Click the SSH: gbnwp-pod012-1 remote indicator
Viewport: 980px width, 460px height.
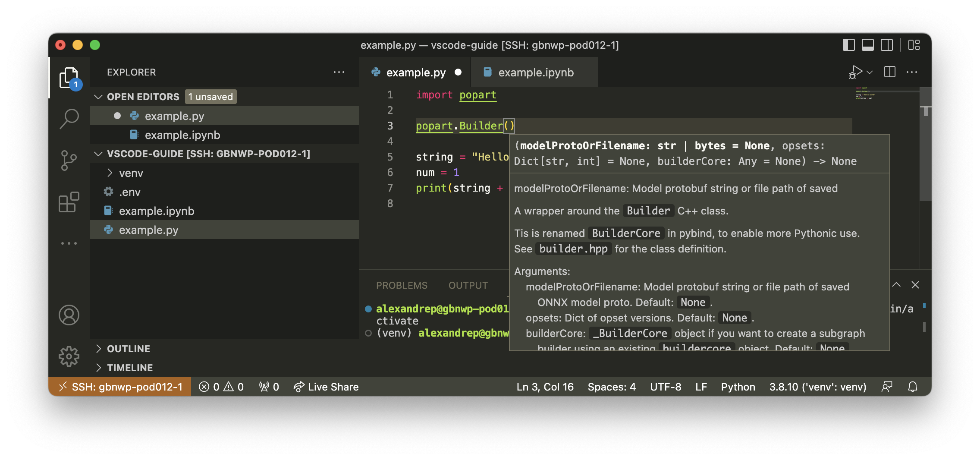(119, 387)
